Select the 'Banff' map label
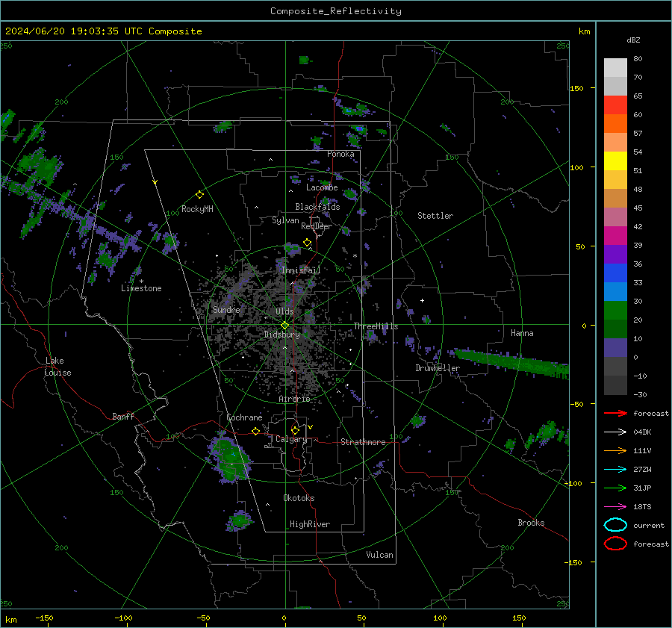672x628 pixels. click(123, 416)
